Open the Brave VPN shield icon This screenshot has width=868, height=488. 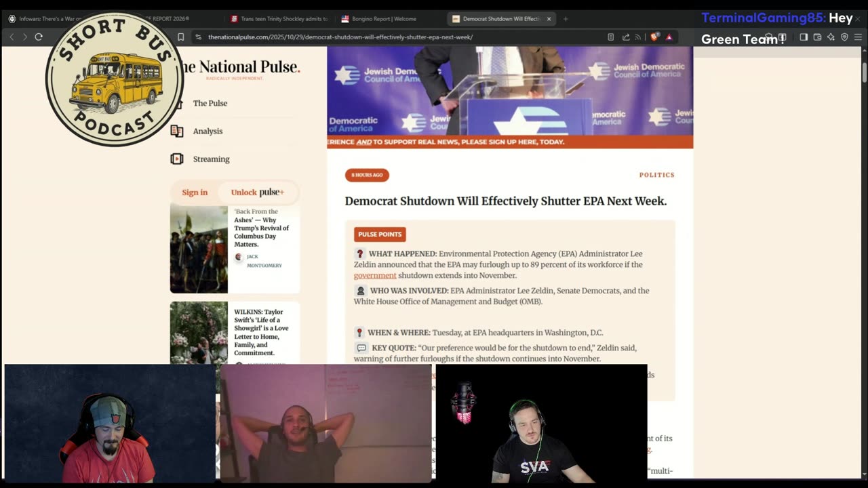tap(844, 37)
